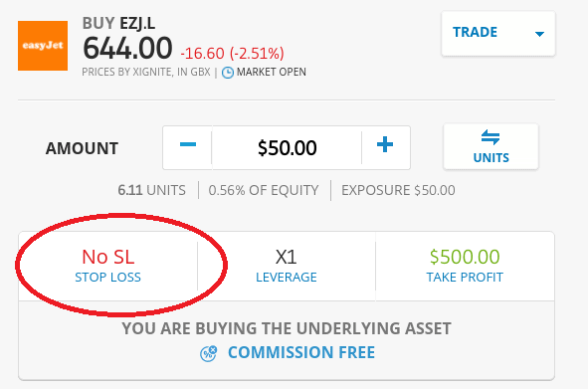This screenshot has height=389, width=588.
Task: Open the X1 LEVERAGE tab
Action: (x=287, y=266)
